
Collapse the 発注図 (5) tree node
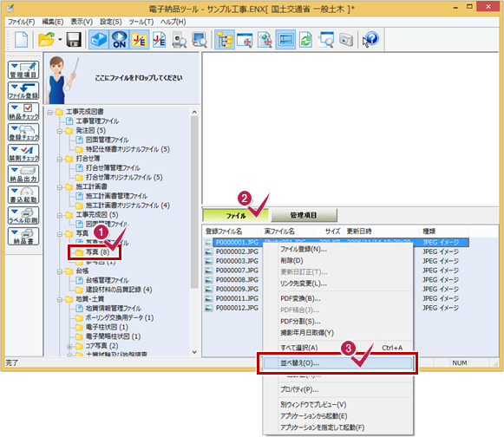coord(60,131)
